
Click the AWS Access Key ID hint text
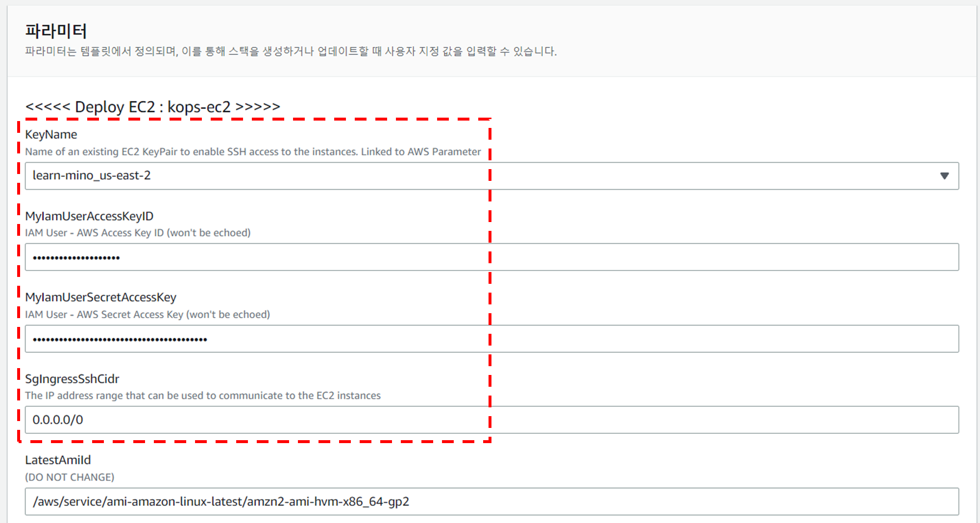138,233
